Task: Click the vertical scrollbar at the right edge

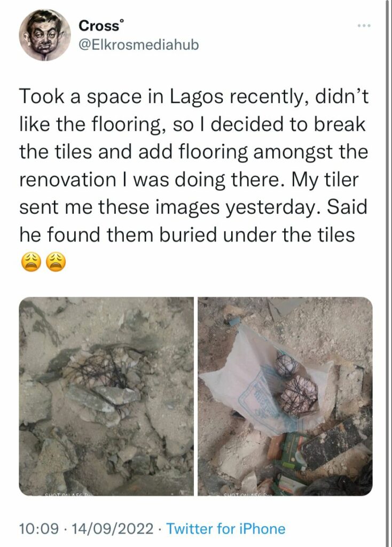Action: click(388, 273)
